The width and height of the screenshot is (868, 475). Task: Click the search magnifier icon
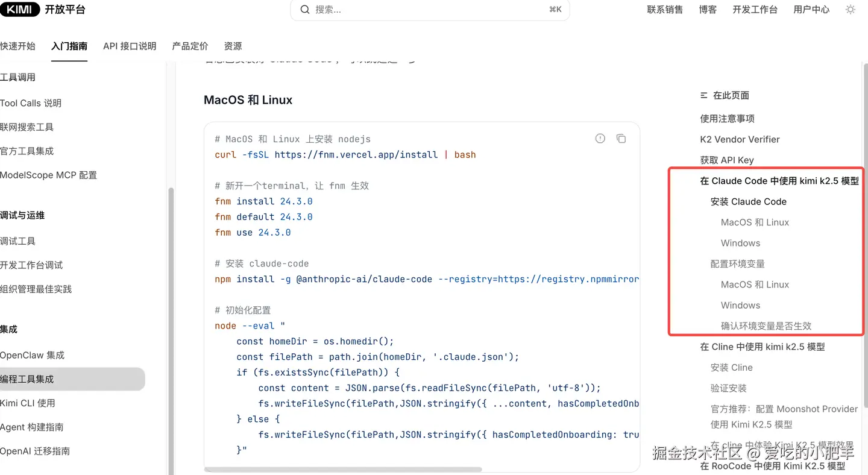[305, 10]
